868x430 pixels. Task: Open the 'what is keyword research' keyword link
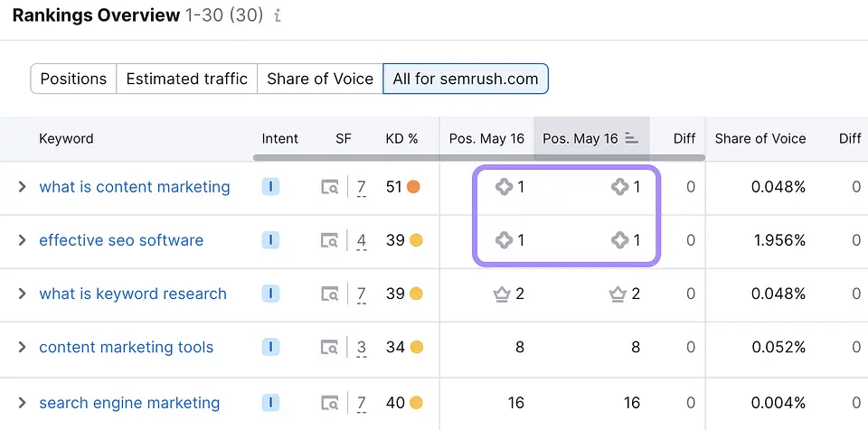tap(132, 294)
